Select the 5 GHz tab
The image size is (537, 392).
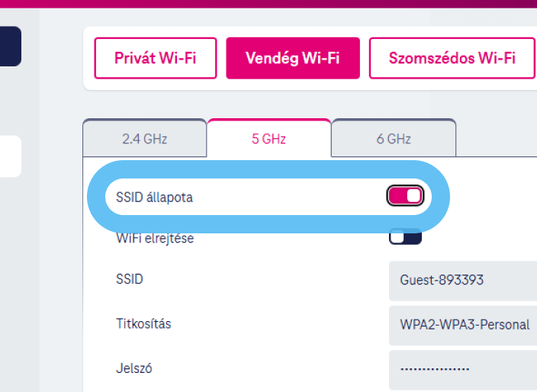tap(268, 139)
